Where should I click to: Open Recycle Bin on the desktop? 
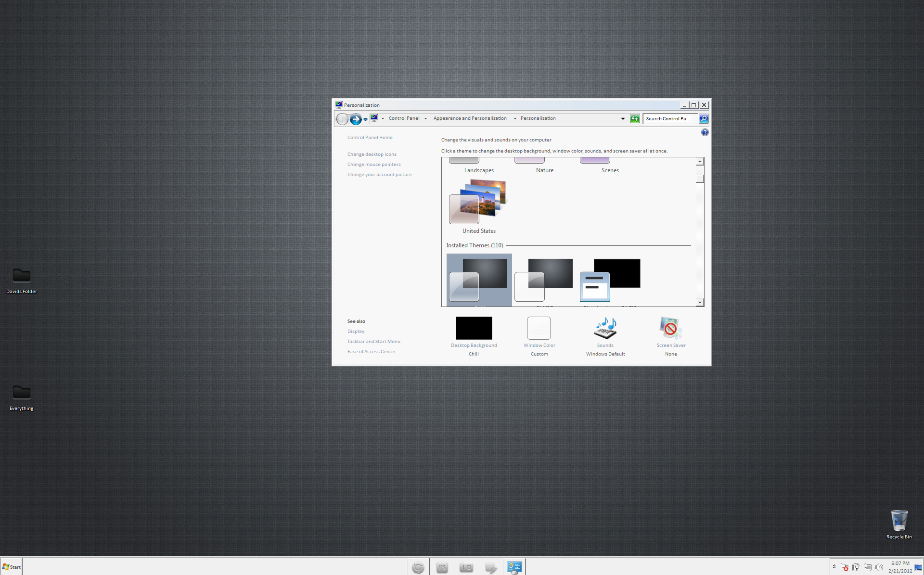898,522
